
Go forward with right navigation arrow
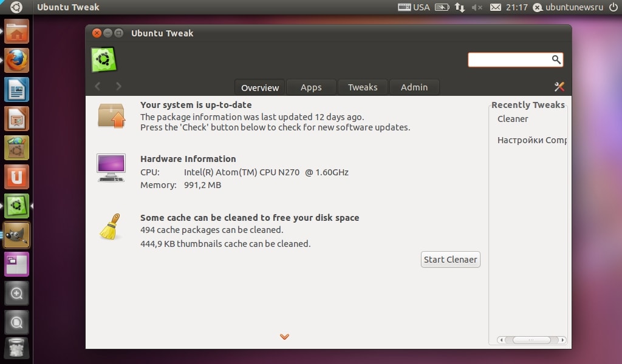click(x=118, y=86)
